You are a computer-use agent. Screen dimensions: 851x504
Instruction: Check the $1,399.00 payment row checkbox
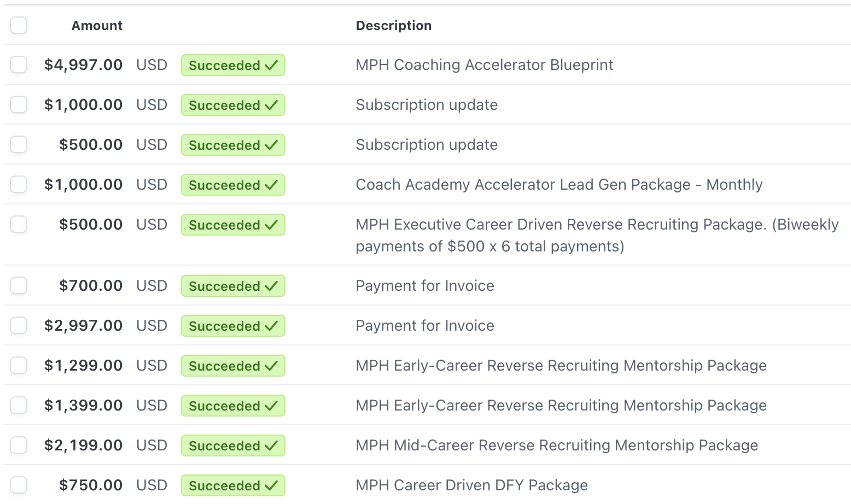[x=19, y=405]
